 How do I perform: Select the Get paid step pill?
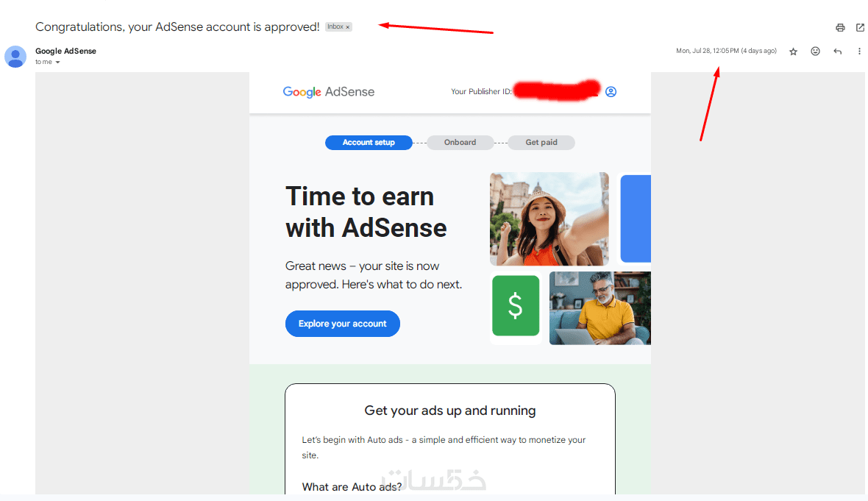(541, 142)
